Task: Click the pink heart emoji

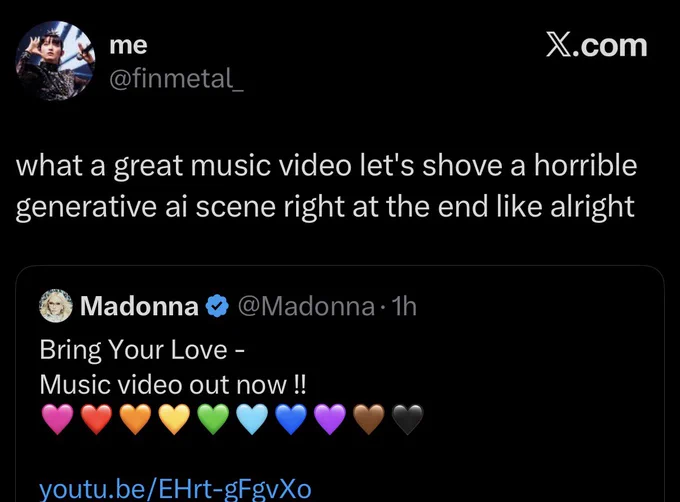Action: tap(58, 419)
